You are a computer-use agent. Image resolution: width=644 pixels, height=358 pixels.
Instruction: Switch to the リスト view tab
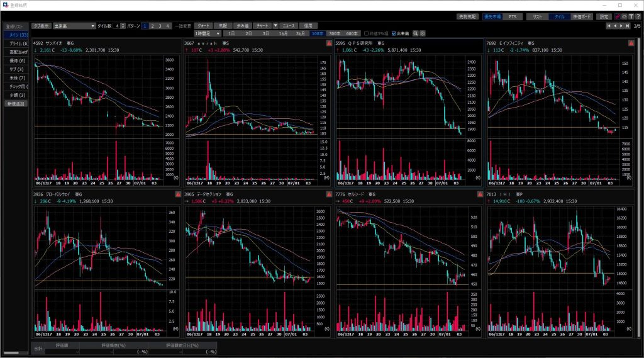pos(538,16)
